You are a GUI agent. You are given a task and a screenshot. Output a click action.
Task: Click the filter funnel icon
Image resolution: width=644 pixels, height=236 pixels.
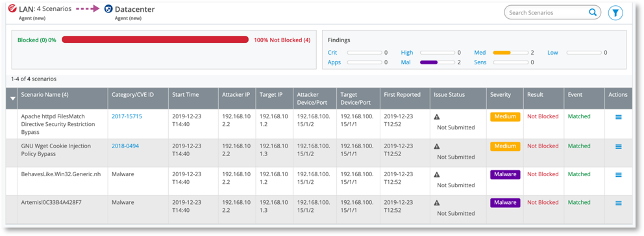[x=615, y=13]
